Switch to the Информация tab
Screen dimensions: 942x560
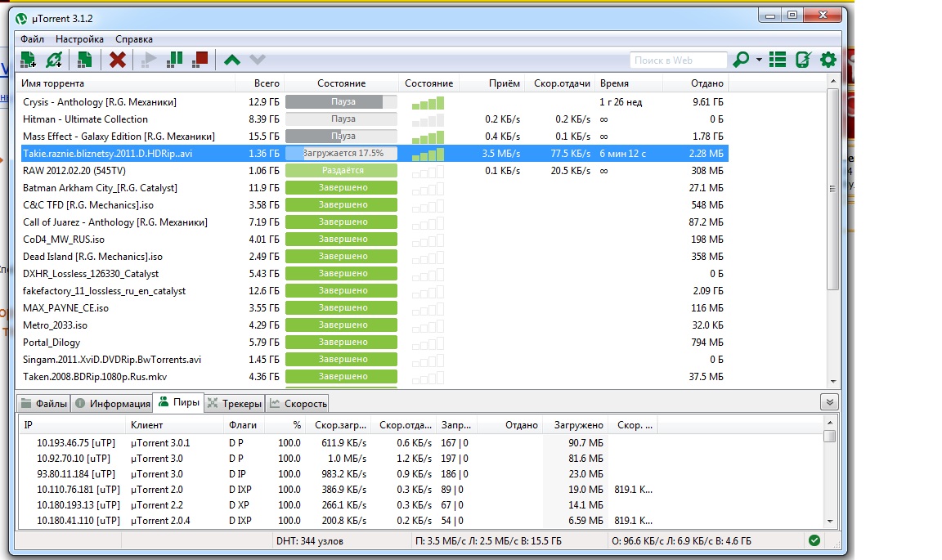[x=112, y=403]
